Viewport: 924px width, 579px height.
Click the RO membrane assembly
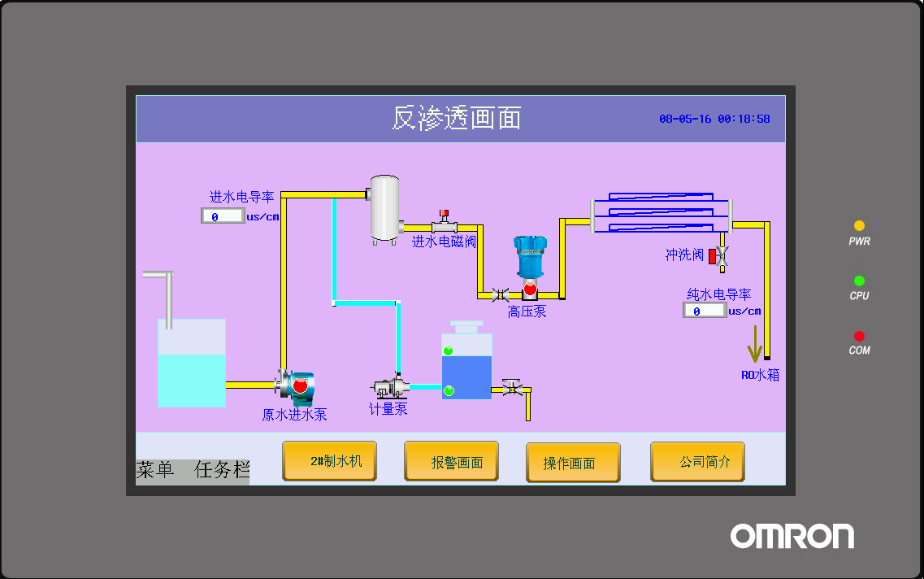(x=662, y=213)
